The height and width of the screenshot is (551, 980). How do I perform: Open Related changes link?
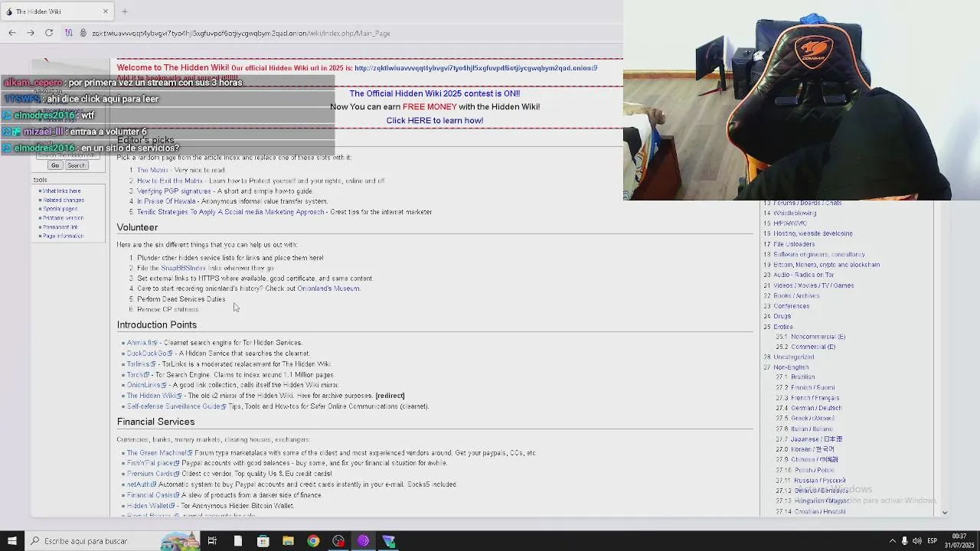coord(64,200)
